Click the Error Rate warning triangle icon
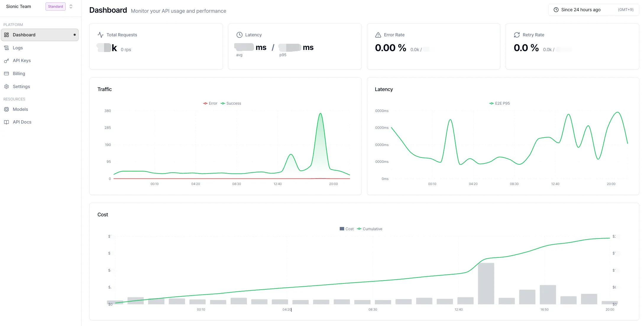Image resolution: width=644 pixels, height=326 pixels. coord(378,35)
